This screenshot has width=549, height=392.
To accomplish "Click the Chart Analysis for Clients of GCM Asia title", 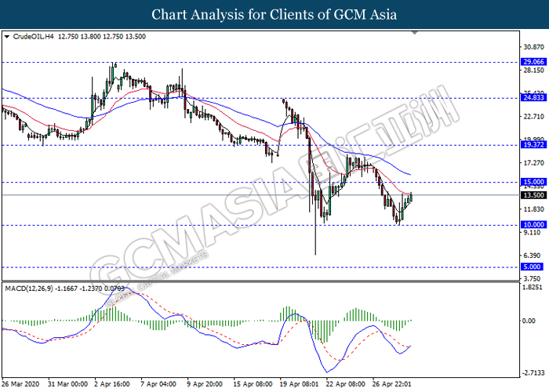I will [274, 15].
